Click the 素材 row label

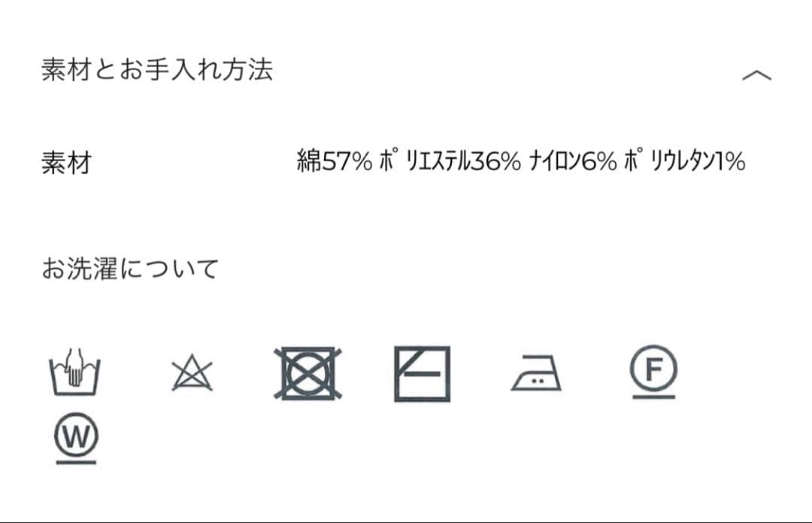tap(67, 163)
